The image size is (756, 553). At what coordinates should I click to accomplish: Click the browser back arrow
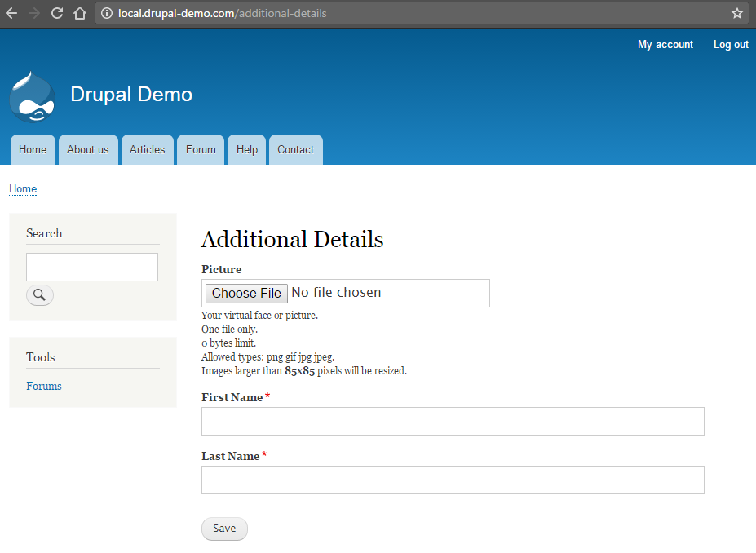[x=11, y=12]
